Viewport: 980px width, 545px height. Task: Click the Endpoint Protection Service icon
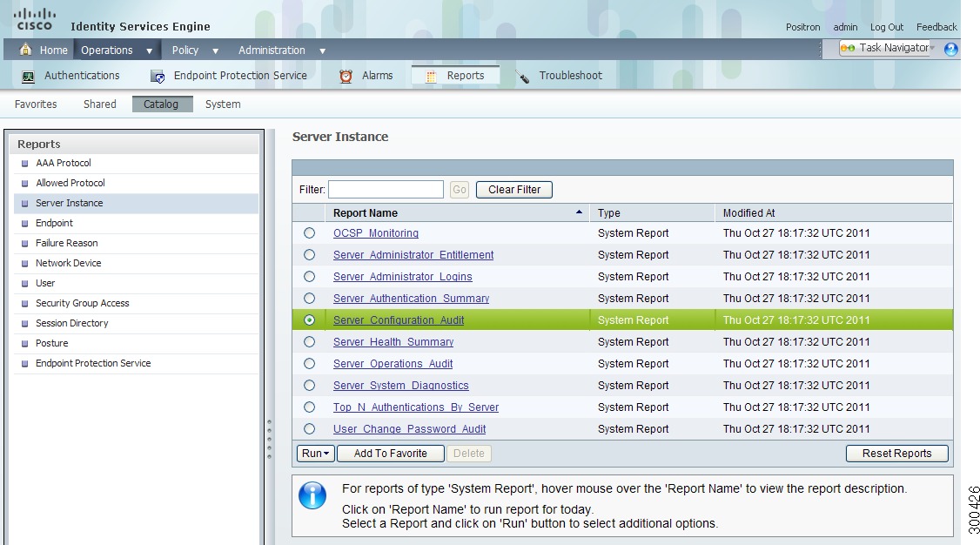coord(158,77)
